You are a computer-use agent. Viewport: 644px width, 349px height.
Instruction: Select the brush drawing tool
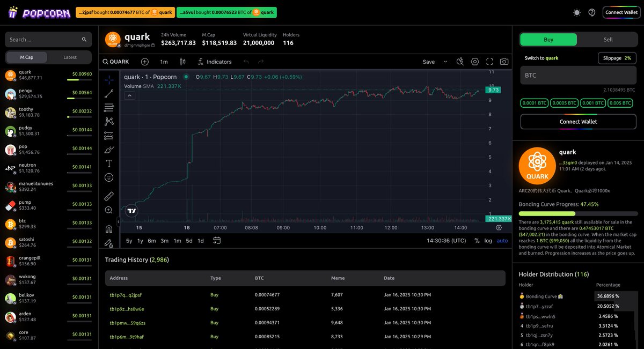tap(109, 150)
